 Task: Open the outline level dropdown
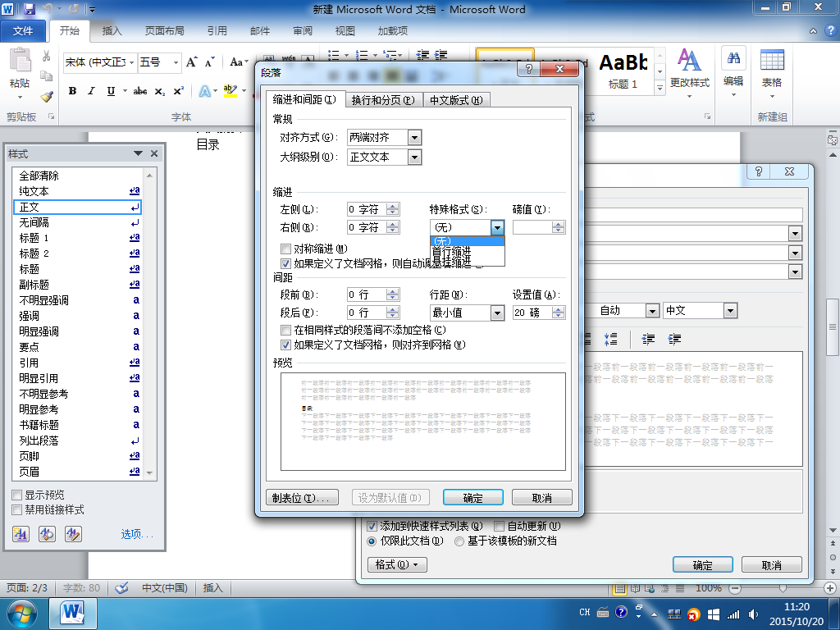pyautogui.click(x=414, y=157)
